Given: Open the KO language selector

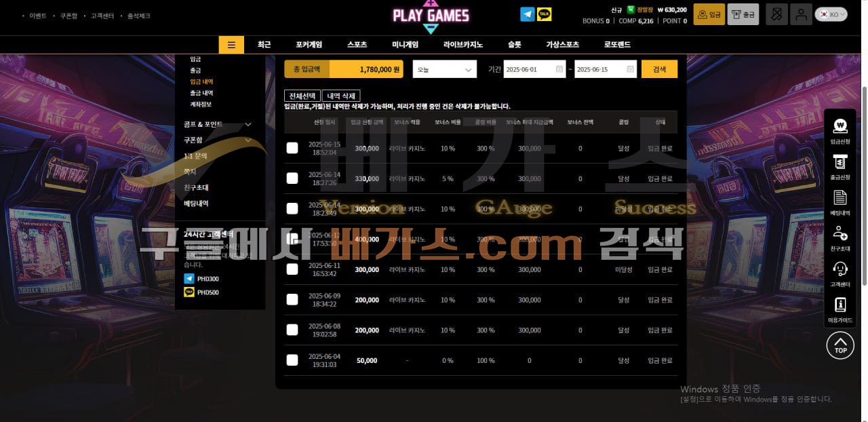Looking at the screenshot, I should (831, 14).
